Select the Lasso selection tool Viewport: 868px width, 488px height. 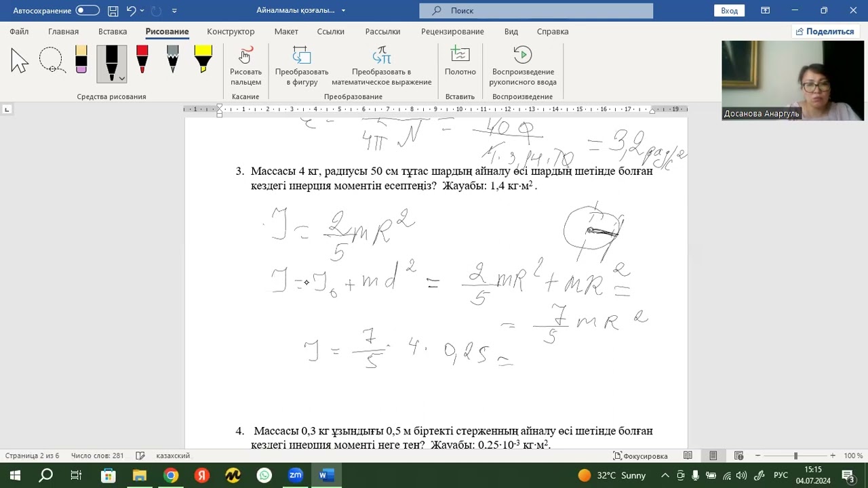coord(52,60)
